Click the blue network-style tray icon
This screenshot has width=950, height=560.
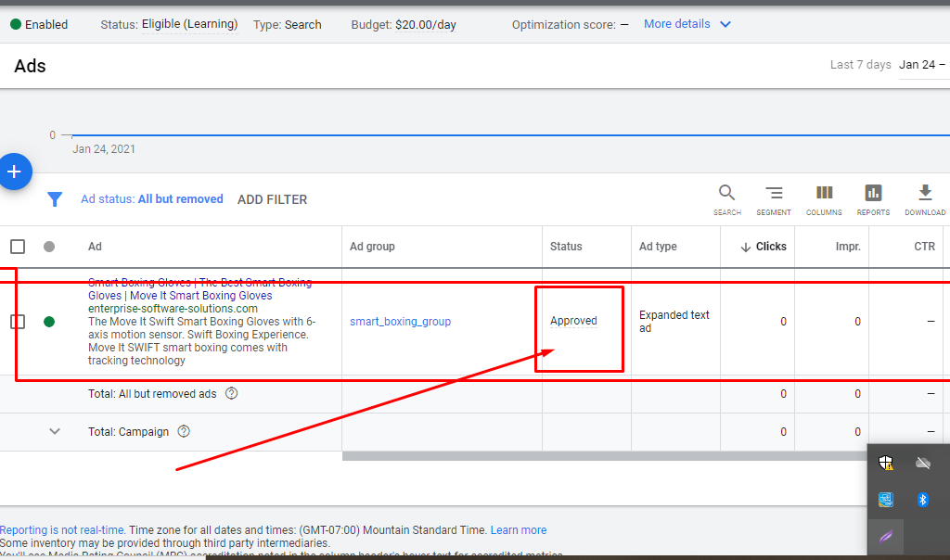(886, 500)
